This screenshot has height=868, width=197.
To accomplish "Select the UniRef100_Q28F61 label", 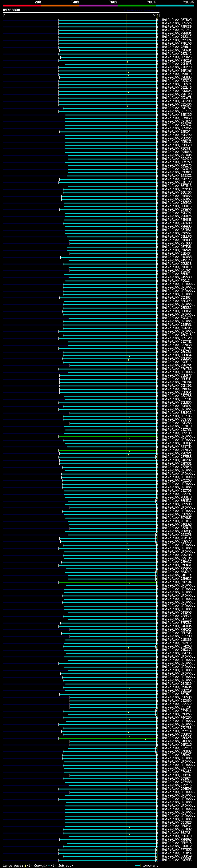I will pos(176,325).
